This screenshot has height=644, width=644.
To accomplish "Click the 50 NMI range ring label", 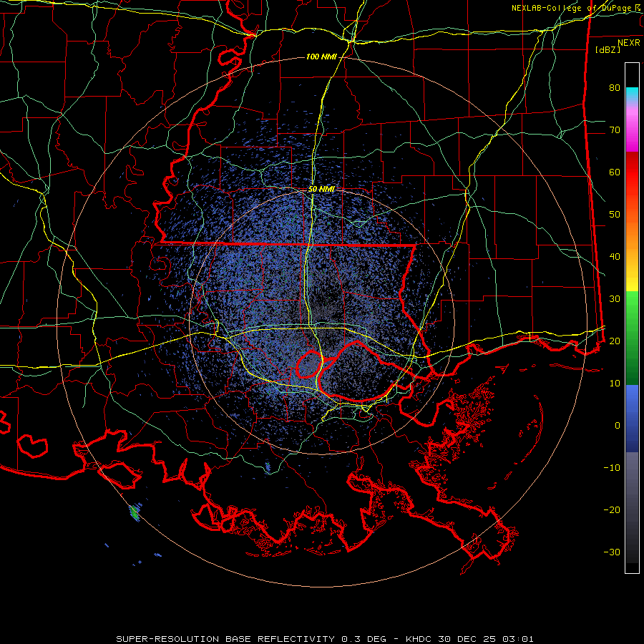I will pyautogui.click(x=321, y=190).
